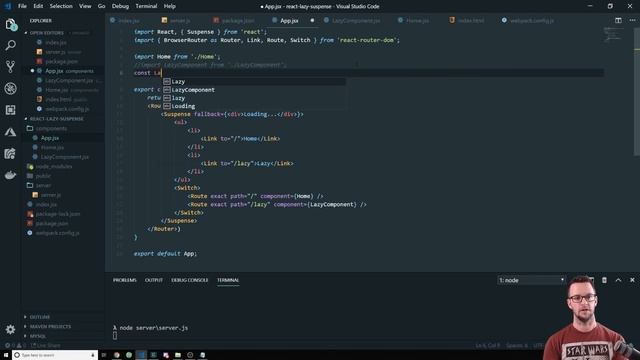Open the File Explorer folder in the taskbar
Image resolution: width=640 pixels, height=360 pixels.
(x=178, y=355)
